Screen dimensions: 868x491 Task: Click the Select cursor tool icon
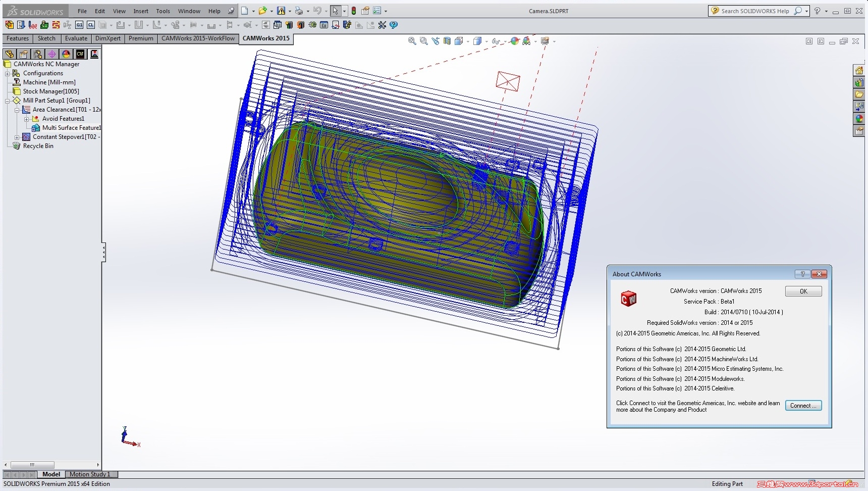click(335, 11)
